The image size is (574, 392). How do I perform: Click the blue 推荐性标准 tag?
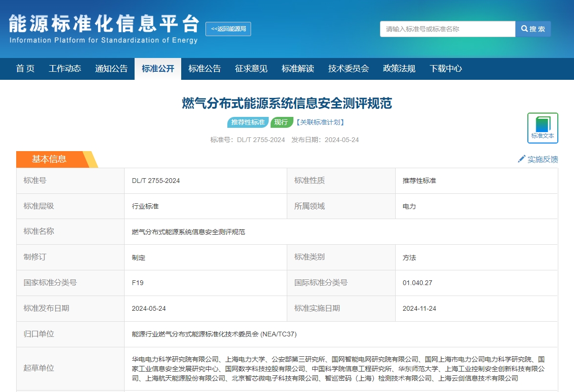tap(248, 123)
